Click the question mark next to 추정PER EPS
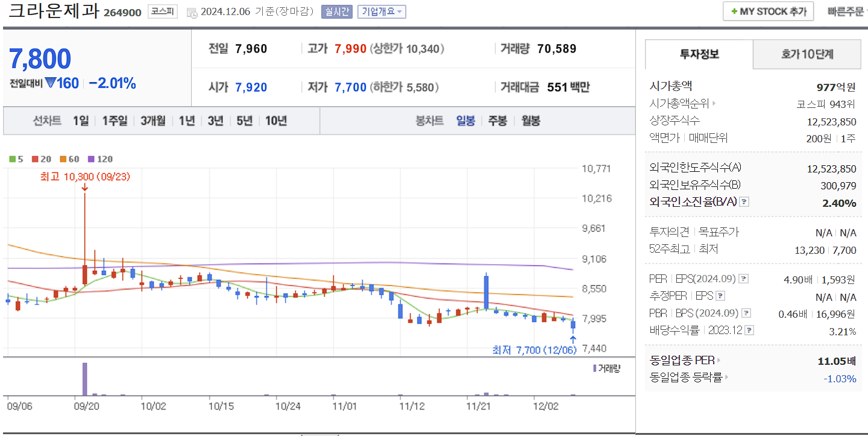868x436 pixels. [720, 295]
